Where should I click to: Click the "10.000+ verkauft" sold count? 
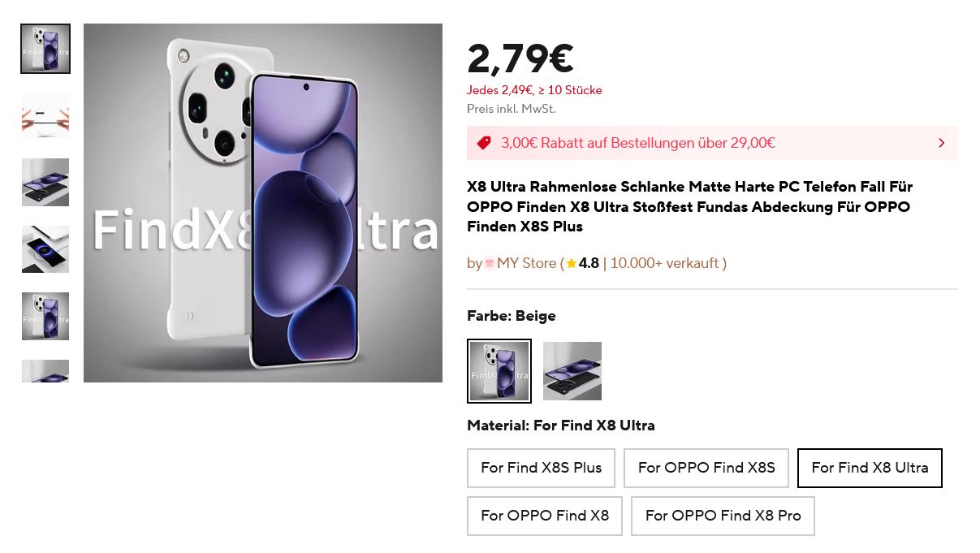665,263
